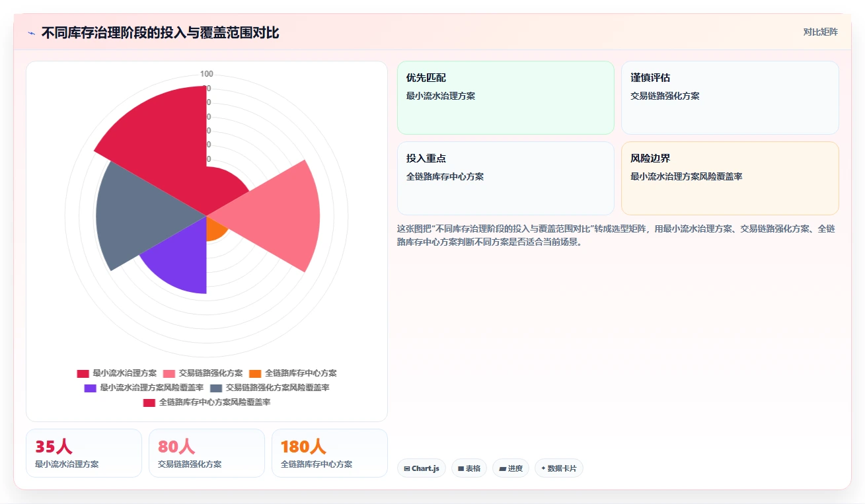Select the 数据卡片 tag chip
Viewport: 865px width, 504px height.
coord(559,468)
